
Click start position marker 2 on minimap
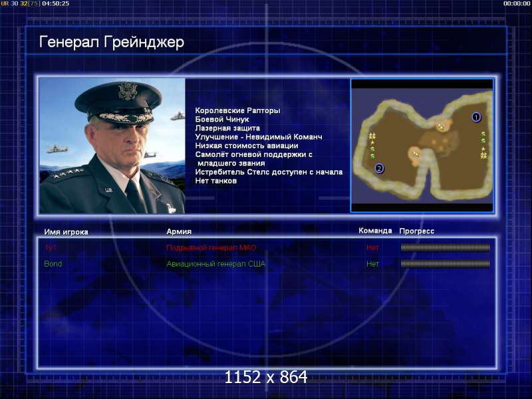coord(379,168)
